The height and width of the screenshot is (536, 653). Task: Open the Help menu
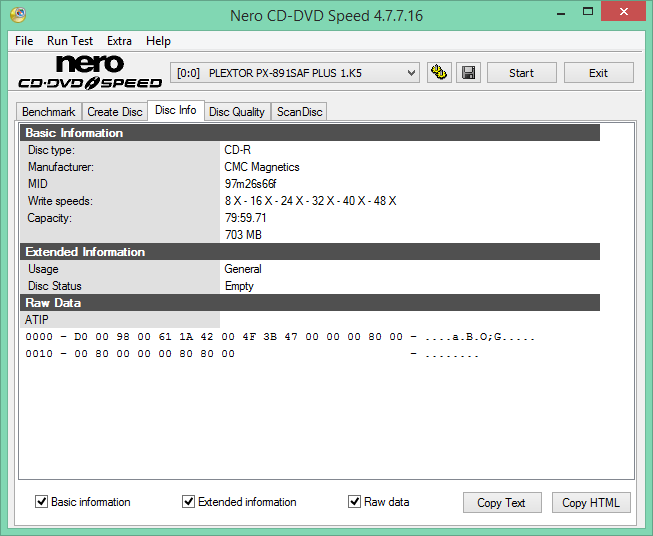tap(158, 41)
